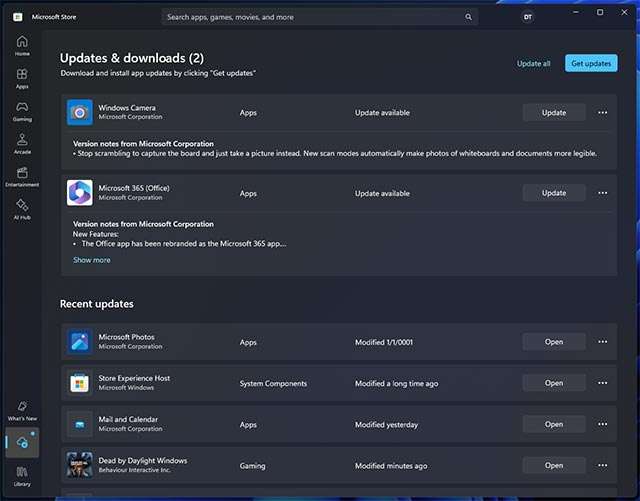Click the Get updates button
Image resolution: width=640 pixels, height=501 pixels.
coord(590,63)
